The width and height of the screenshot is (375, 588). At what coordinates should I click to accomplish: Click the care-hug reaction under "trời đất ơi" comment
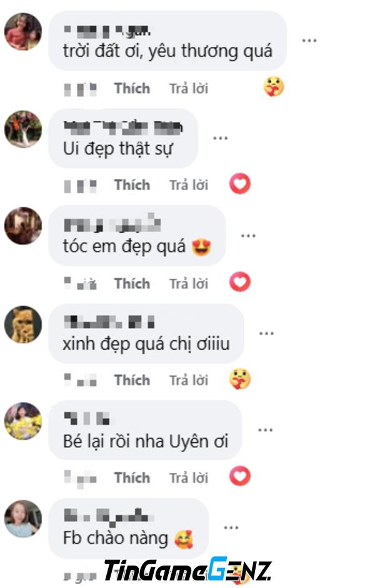click(x=274, y=86)
